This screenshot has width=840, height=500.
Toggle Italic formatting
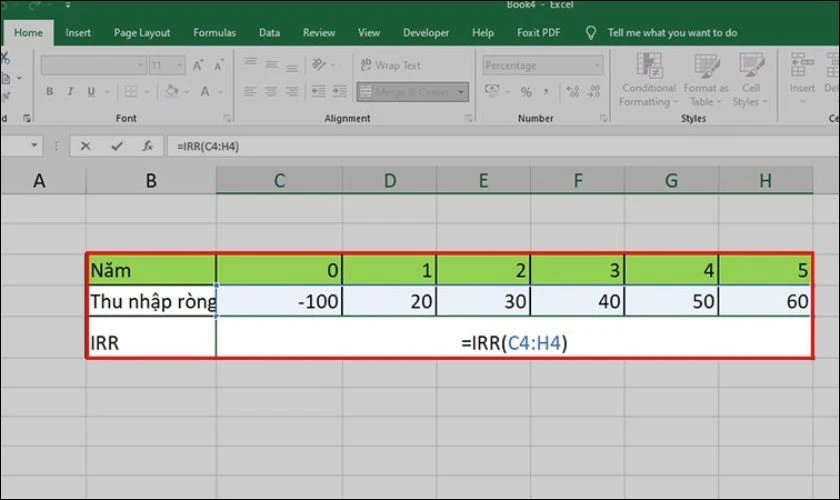(70, 92)
